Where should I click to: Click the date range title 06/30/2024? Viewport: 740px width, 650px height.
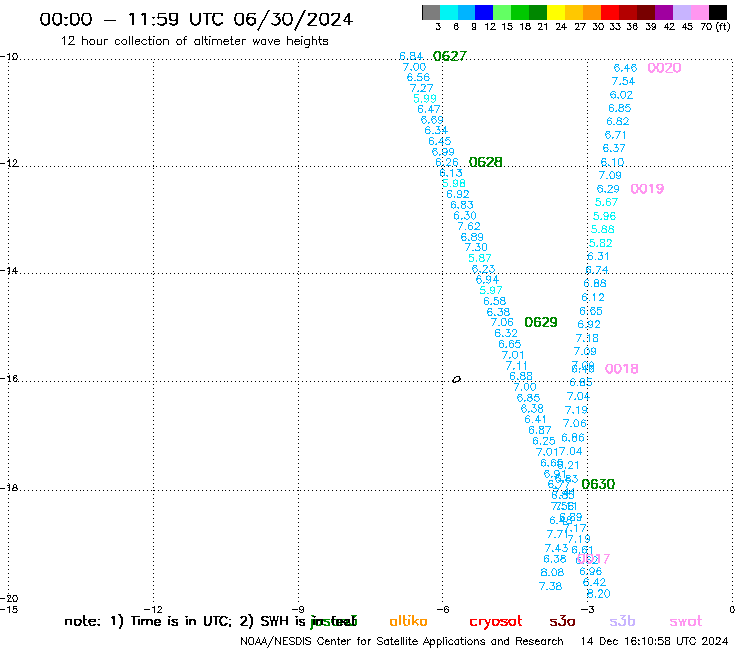click(x=293, y=19)
